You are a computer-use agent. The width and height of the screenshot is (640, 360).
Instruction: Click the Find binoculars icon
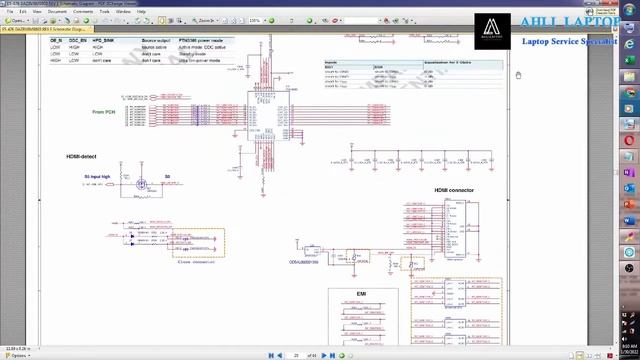point(325,21)
